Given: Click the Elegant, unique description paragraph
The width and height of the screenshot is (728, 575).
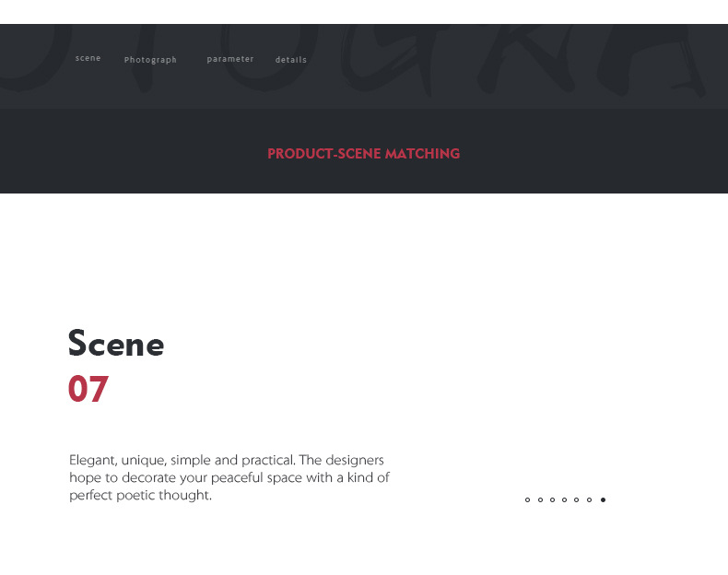Looking at the screenshot, I should click(229, 477).
